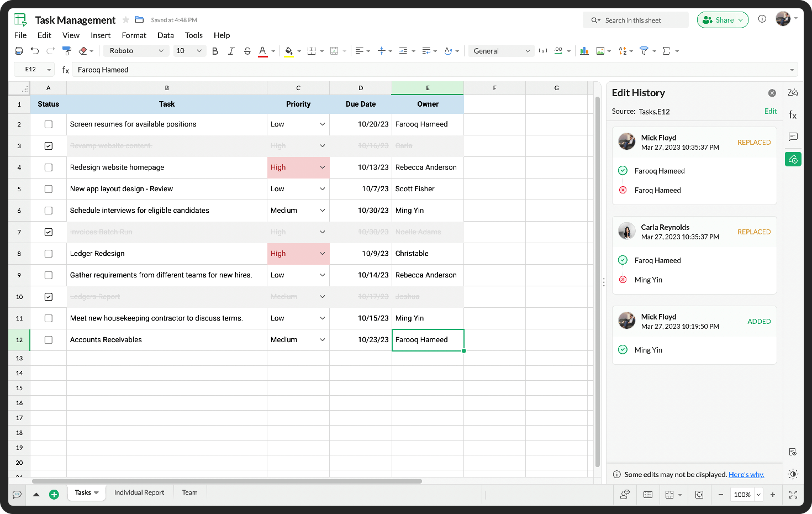The width and height of the screenshot is (812, 514).
Task: Click the Search in this sheet field
Action: coord(636,20)
